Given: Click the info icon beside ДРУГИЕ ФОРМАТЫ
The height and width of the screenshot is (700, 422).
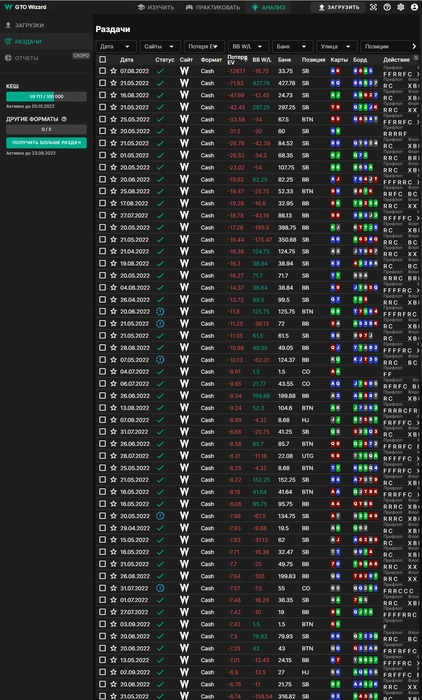Looking at the screenshot, I should tap(64, 119).
